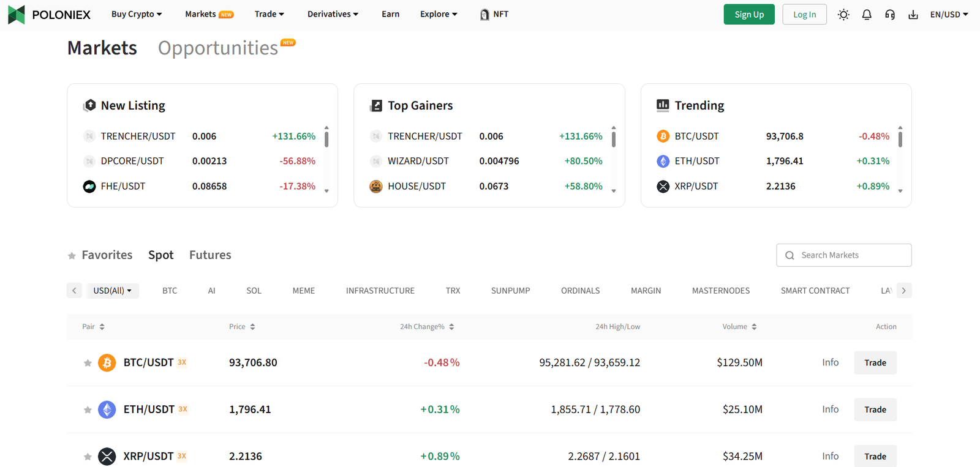Viewport: 980px width, 467px height.
Task: Click the Top Gainers card scrollbar
Action: (x=613, y=139)
